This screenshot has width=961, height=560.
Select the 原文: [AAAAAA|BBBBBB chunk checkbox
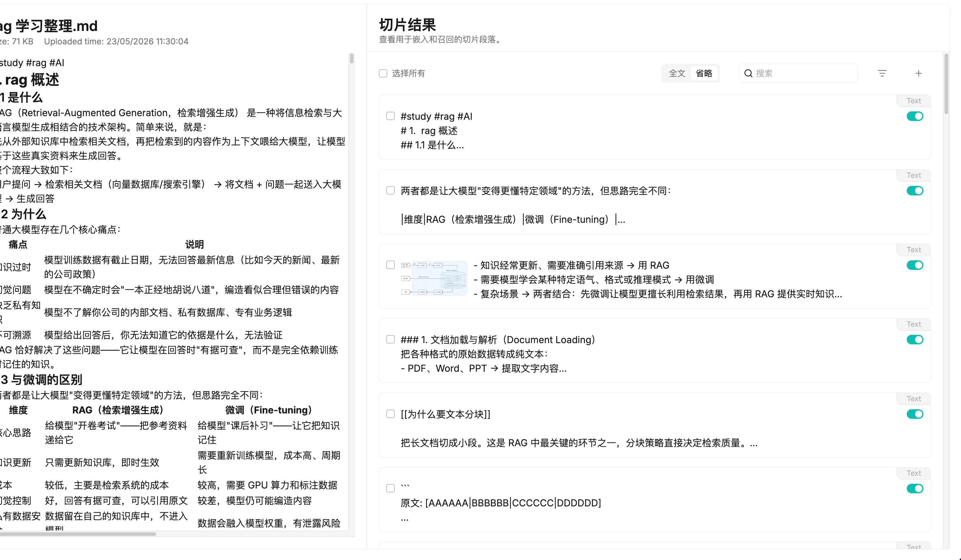(390, 488)
